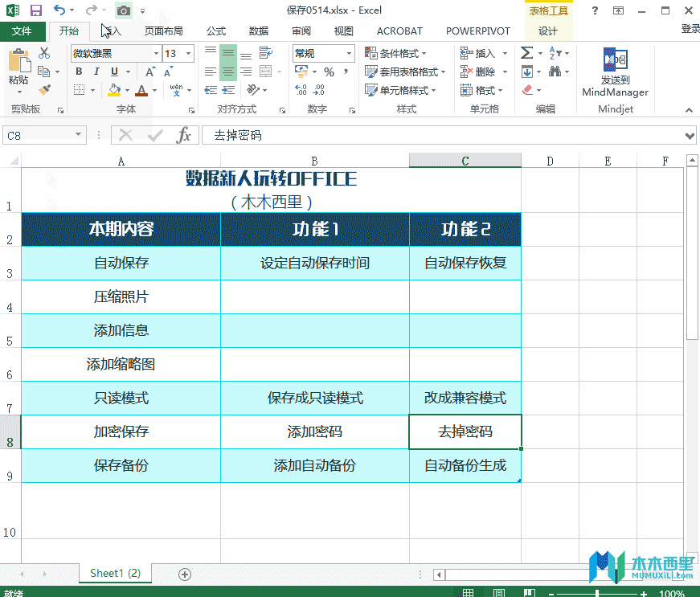Open the 文件 File tab
The width and height of the screenshot is (700, 597).
tap(22, 31)
